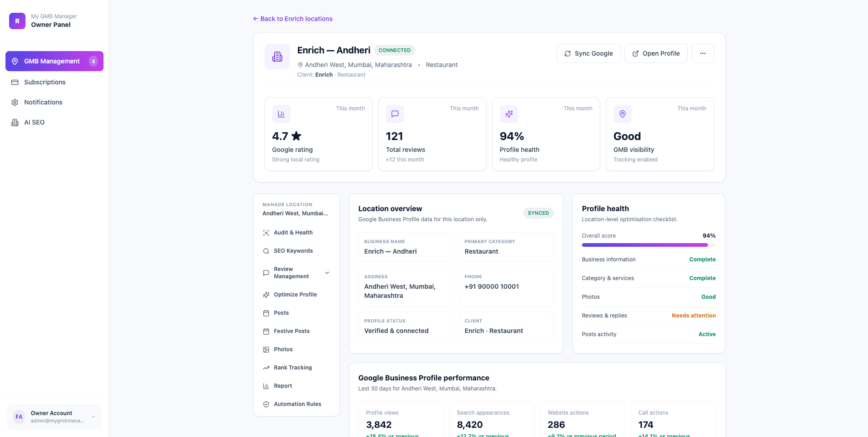Screen dimensions: 868x437
Task: Click the SEO Keywords search icon
Action: pyautogui.click(x=266, y=251)
